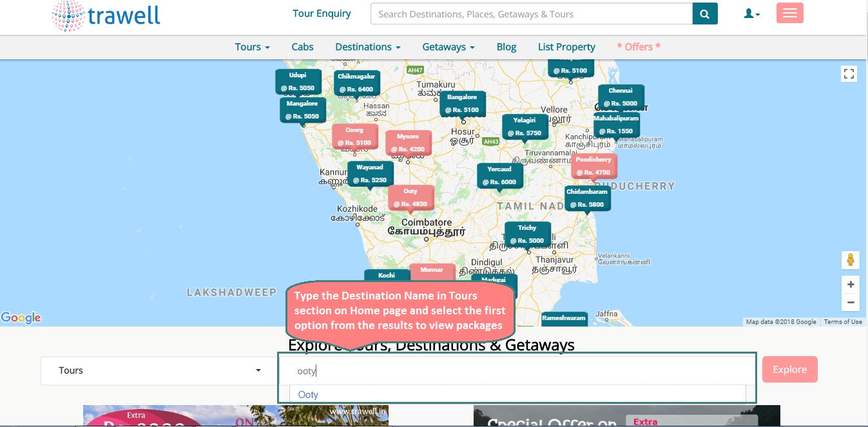The height and width of the screenshot is (427, 868).
Task: Select the Ooty map marker
Action: 410,198
